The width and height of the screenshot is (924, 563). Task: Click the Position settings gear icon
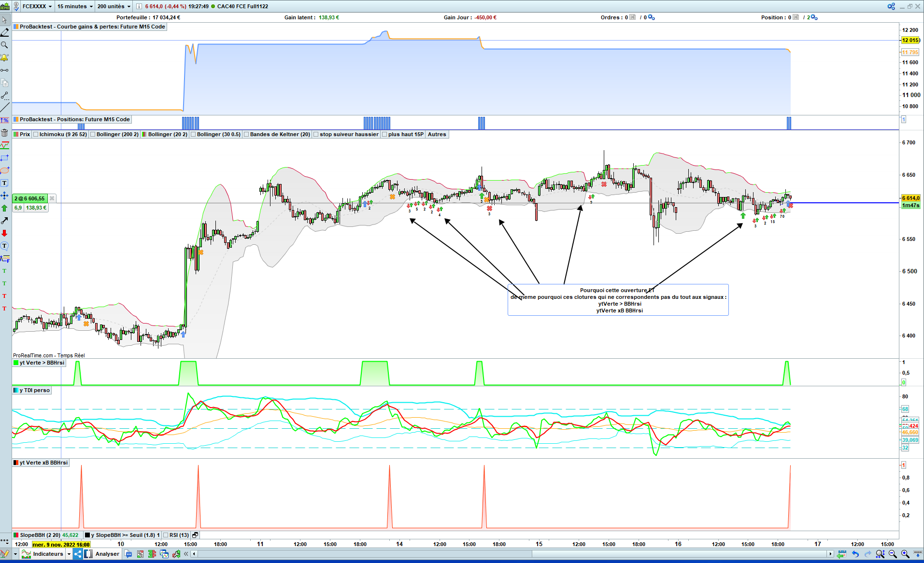point(814,17)
